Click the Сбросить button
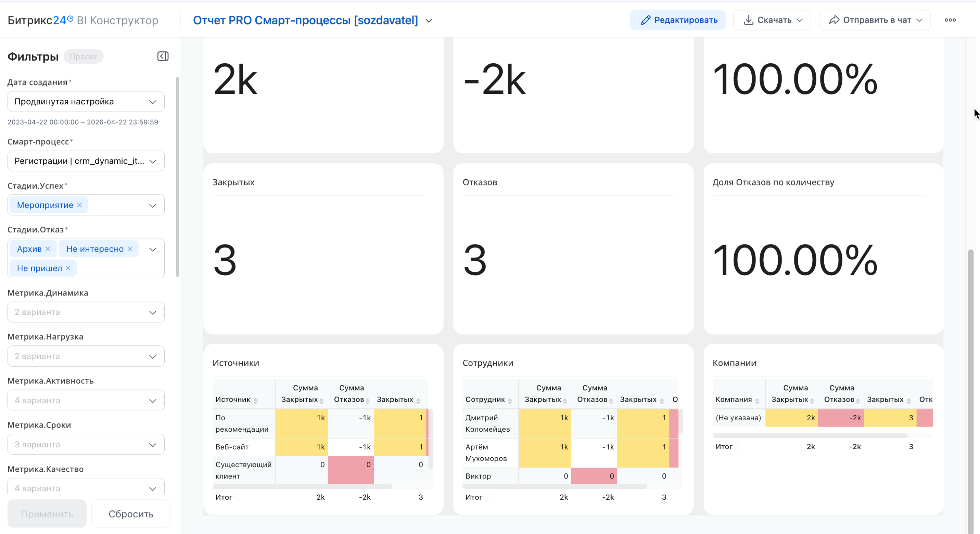This screenshot has height=534, width=980. (130, 514)
